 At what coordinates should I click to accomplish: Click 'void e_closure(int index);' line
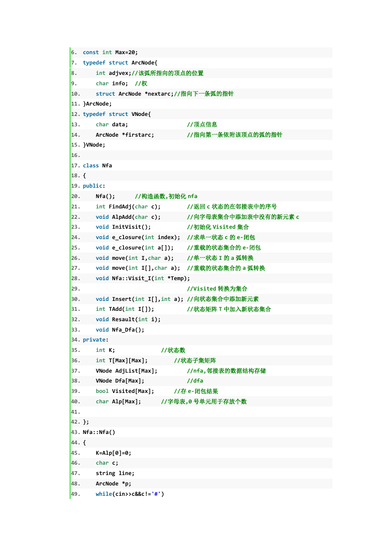pos(138,237)
